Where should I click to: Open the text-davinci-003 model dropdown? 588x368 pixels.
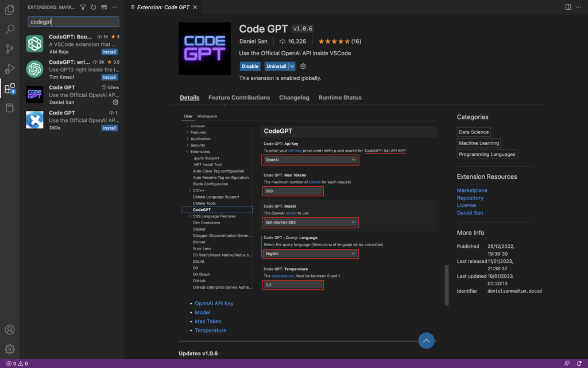tap(310, 223)
